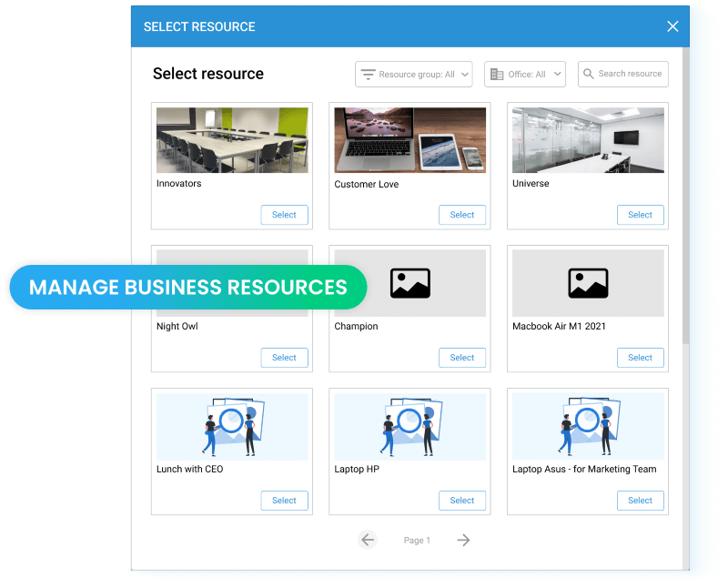Image resolution: width=728 pixels, height=588 pixels.
Task: Click the previous page arrow
Action: pyautogui.click(x=368, y=540)
